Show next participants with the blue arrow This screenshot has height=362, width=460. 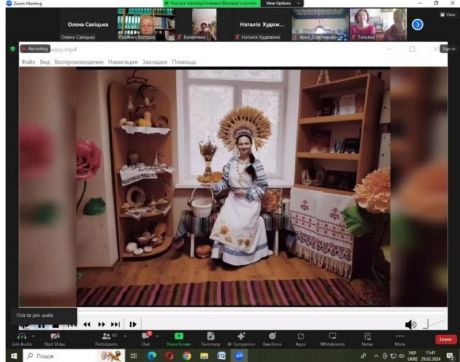pyautogui.click(x=417, y=24)
